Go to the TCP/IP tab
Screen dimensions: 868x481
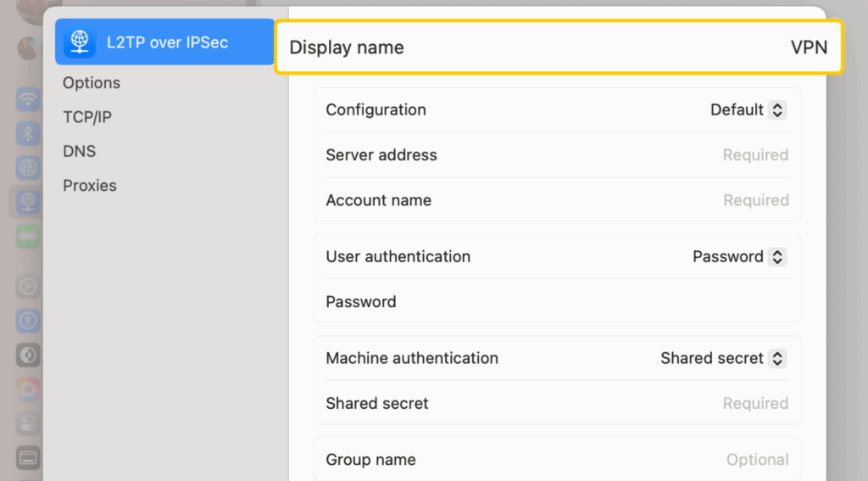click(87, 117)
